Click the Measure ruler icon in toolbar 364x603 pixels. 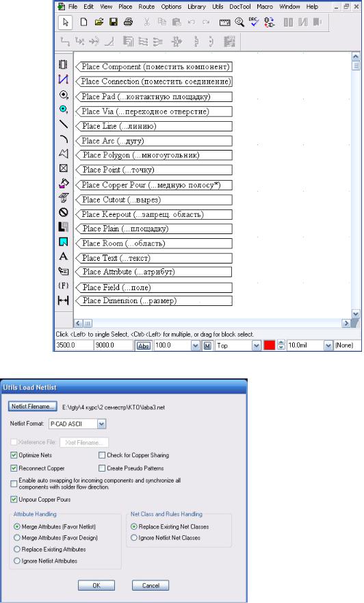pos(225,23)
